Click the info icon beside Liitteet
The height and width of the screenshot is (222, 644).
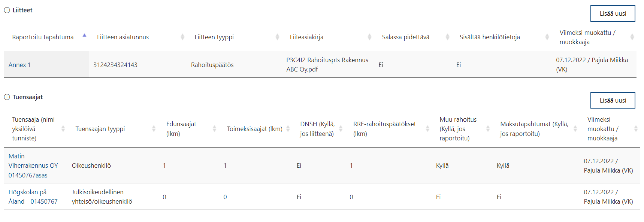[7, 10]
